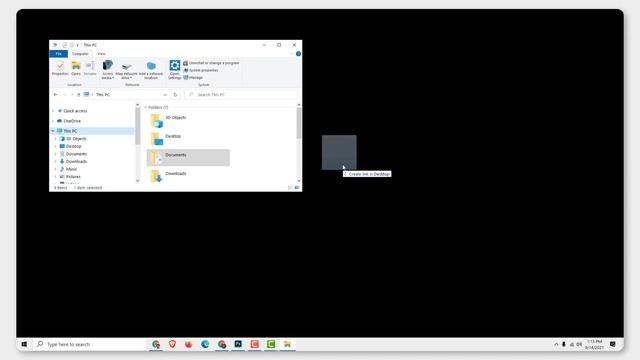Image resolution: width=640 pixels, height=360 pixels.
Task: Expand OneDrive in navigation pane
Action: (53, 121)
